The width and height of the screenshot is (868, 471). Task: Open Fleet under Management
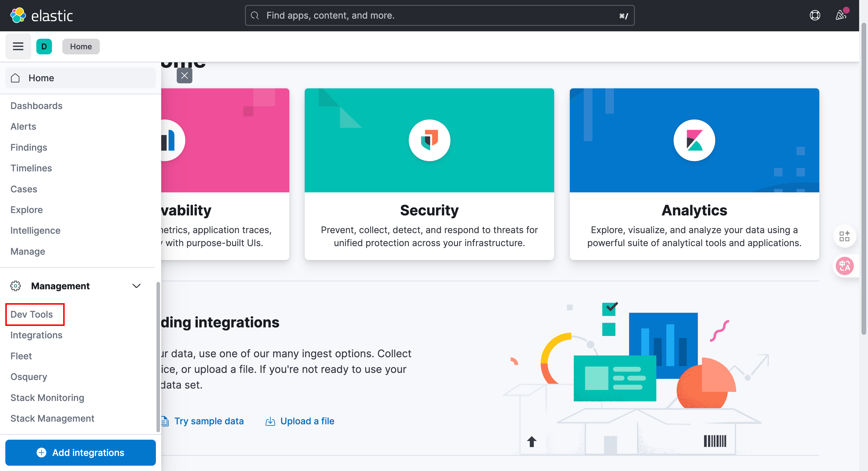pyautogui.click(x=21, y=356)
